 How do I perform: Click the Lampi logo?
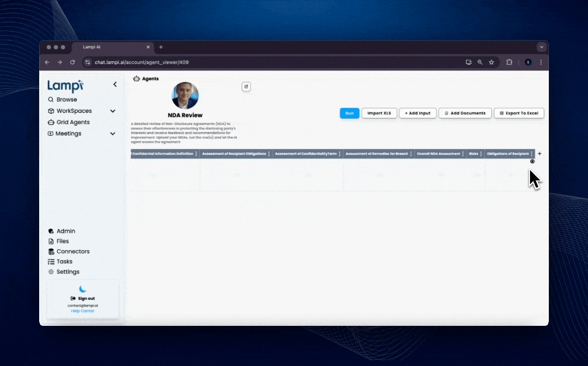click(65, 86)
